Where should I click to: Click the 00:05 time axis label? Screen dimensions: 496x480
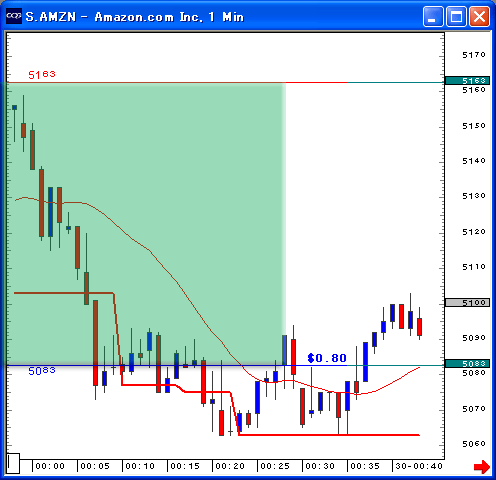pos(95,466)
